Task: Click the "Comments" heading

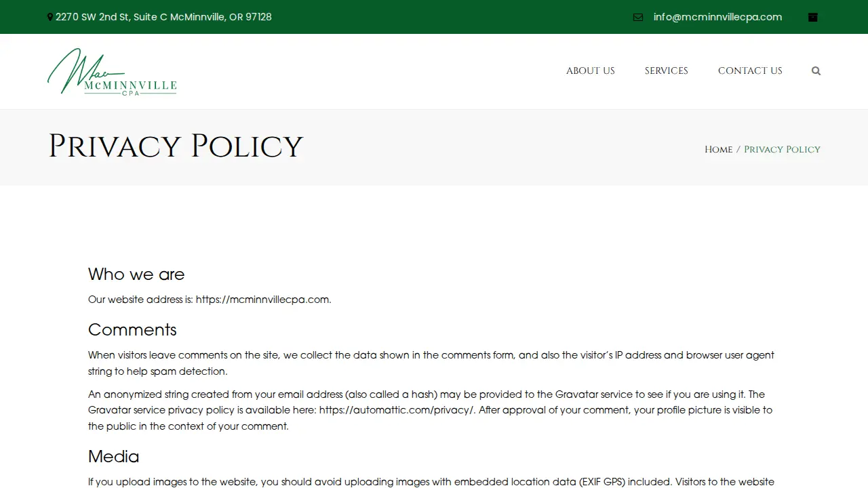Action: click(x=132, y=329)
